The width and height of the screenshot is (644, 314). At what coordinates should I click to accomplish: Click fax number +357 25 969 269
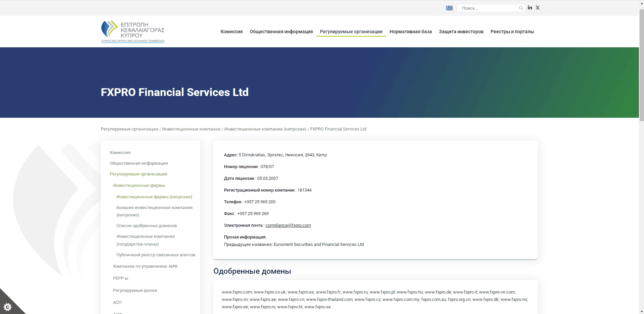pos(253,214)
